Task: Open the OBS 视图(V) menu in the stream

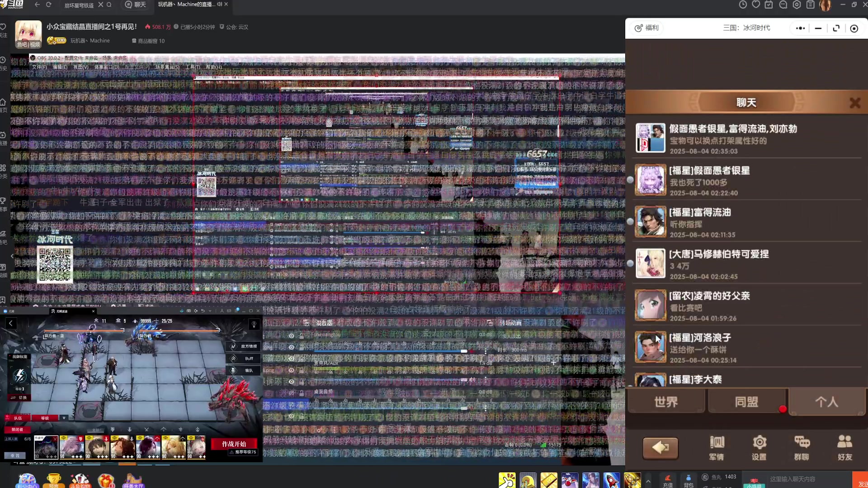Action: pos(81,67)
